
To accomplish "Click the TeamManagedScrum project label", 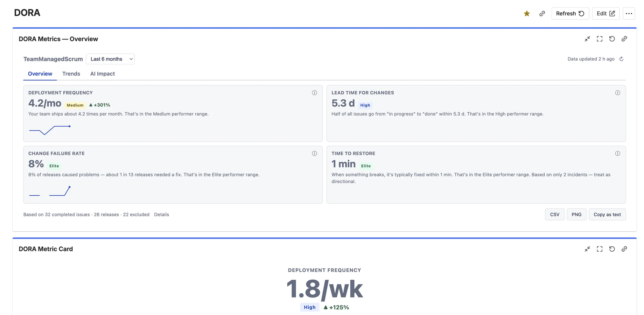I will (53, 59).
